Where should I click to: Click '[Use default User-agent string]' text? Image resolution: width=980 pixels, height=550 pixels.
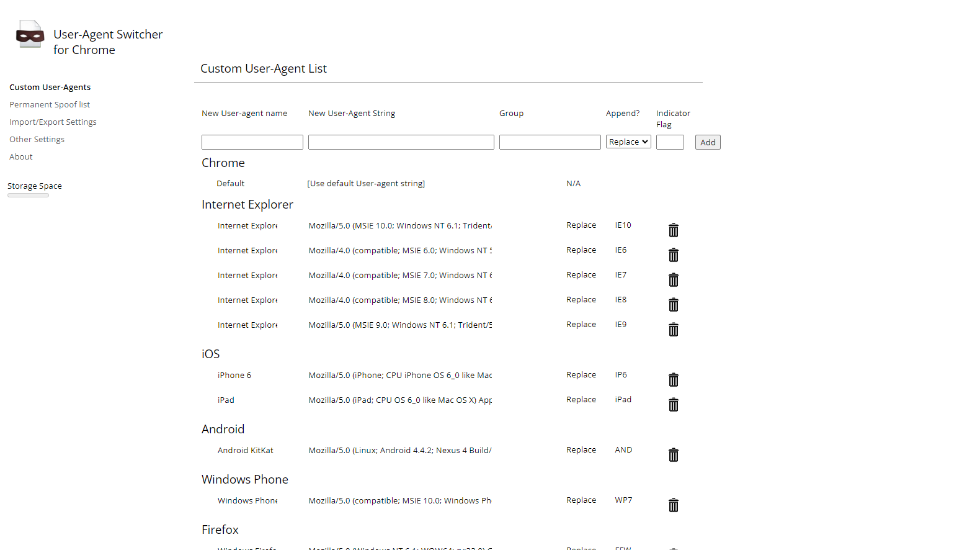click(x=366, y=184)
